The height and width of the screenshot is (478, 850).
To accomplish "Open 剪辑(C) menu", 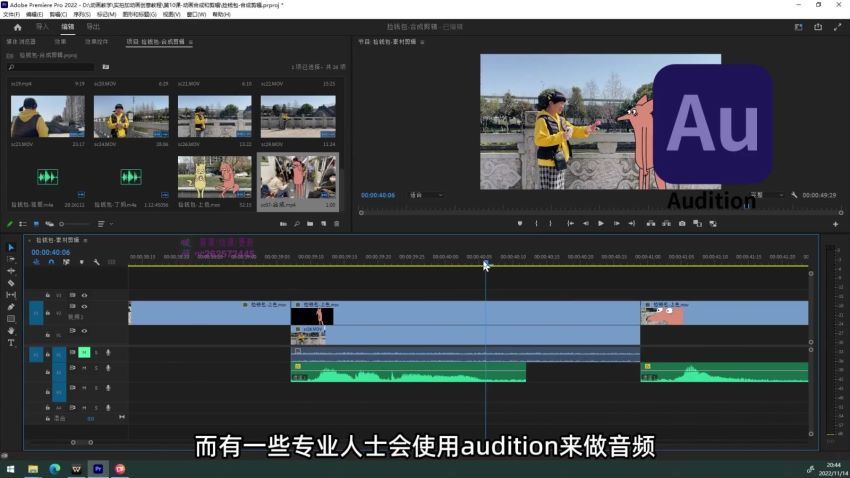I will pos(58,15).
